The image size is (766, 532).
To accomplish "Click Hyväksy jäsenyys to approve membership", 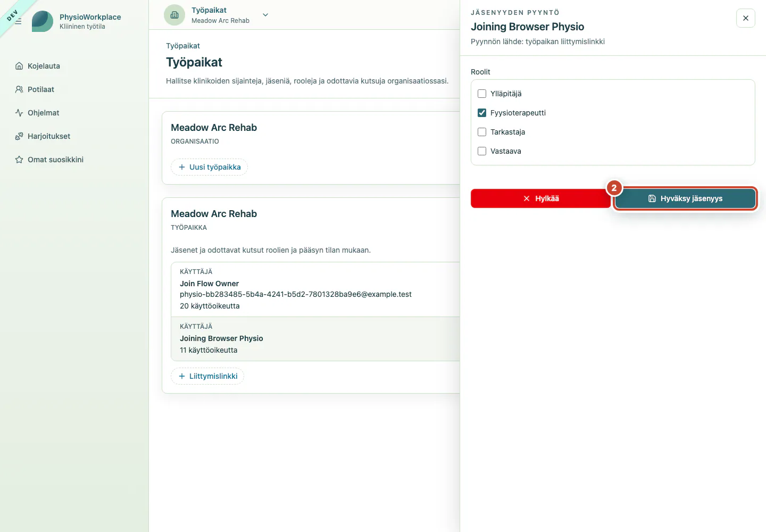I will tap(685, 198).
